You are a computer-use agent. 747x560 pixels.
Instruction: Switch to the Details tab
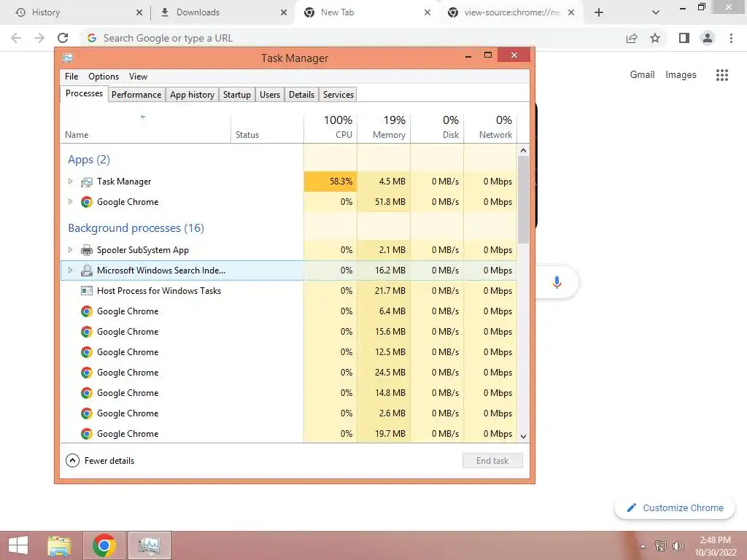pyautogui.click(x=301, y=95)
